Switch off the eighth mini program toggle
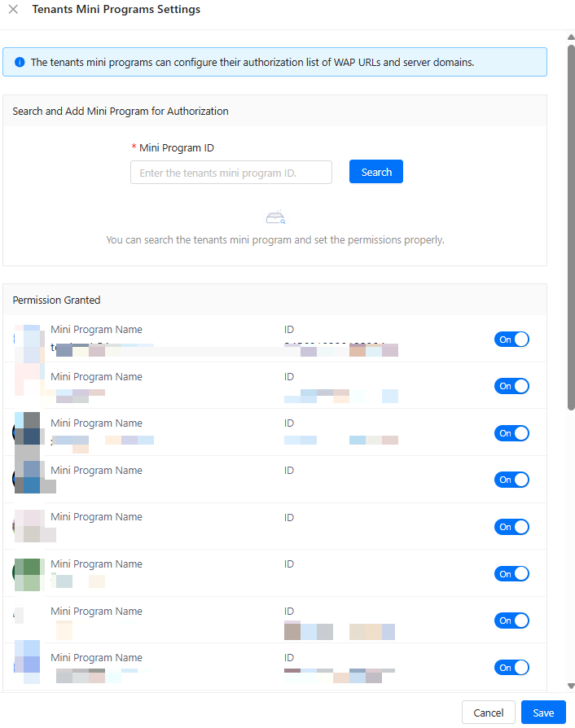575x728 pixels. (511, 668)
